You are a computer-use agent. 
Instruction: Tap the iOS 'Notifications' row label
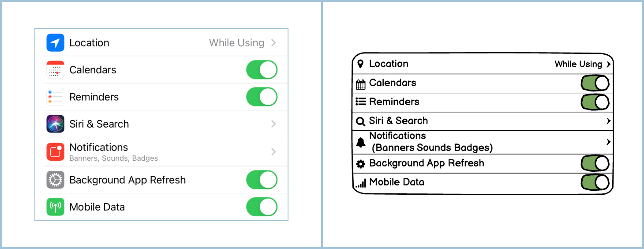pyautogui.click(x=99, y=147)
